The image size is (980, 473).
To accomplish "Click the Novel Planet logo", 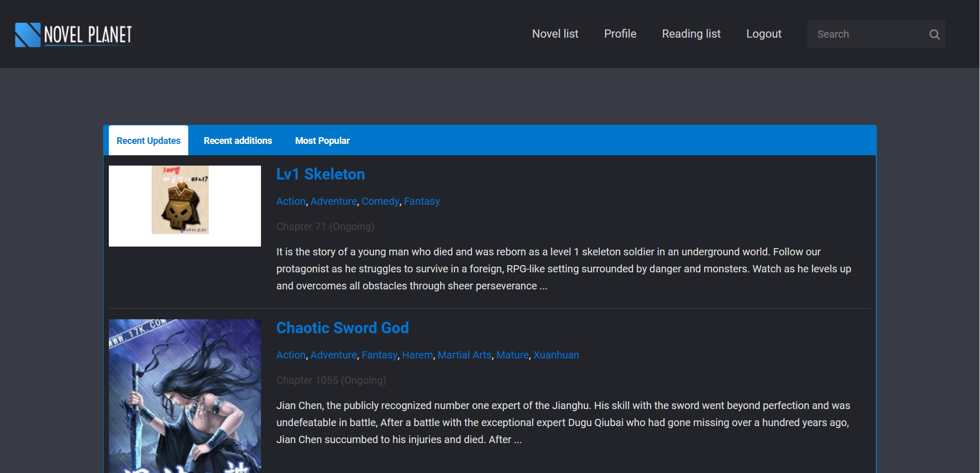I will click(x=74, y=35).
